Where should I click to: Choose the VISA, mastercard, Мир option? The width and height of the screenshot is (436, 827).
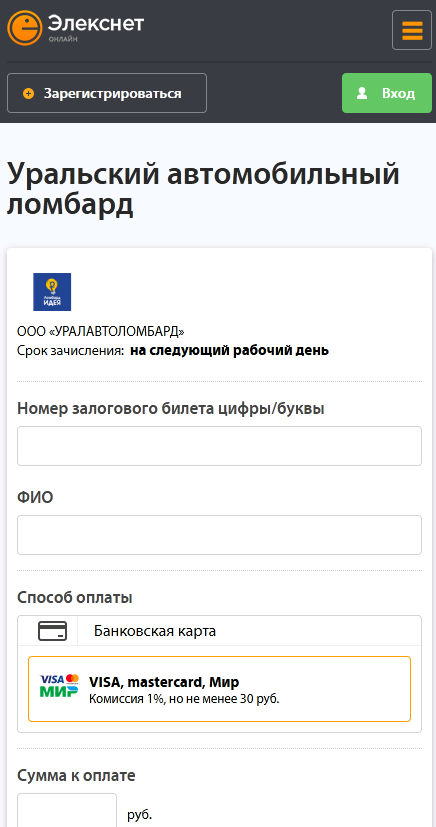[219, 689]
